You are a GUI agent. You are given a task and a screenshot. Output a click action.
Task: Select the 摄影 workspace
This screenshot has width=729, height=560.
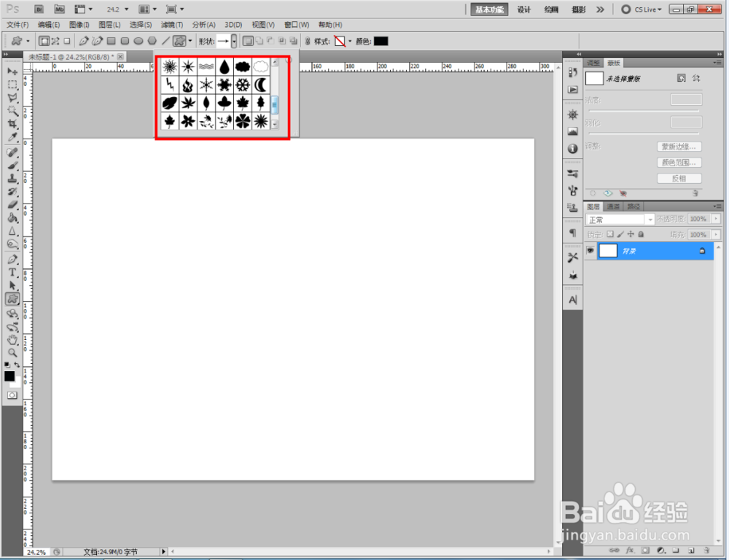(x=578, y=9)
